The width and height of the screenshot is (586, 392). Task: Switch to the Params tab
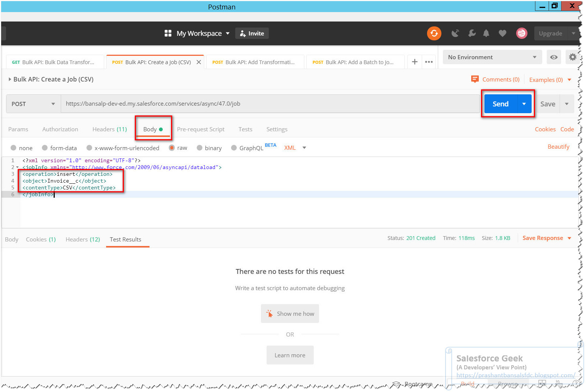point(18,129)
